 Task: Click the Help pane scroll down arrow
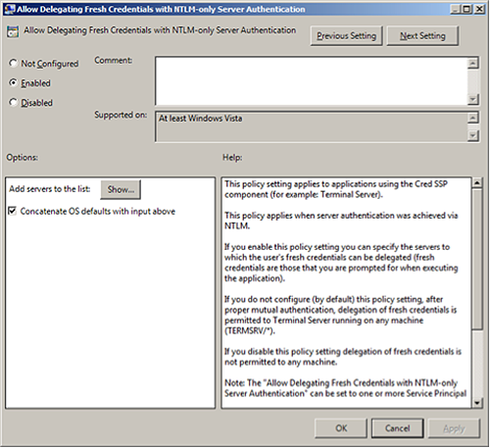(x=477, y=403)
